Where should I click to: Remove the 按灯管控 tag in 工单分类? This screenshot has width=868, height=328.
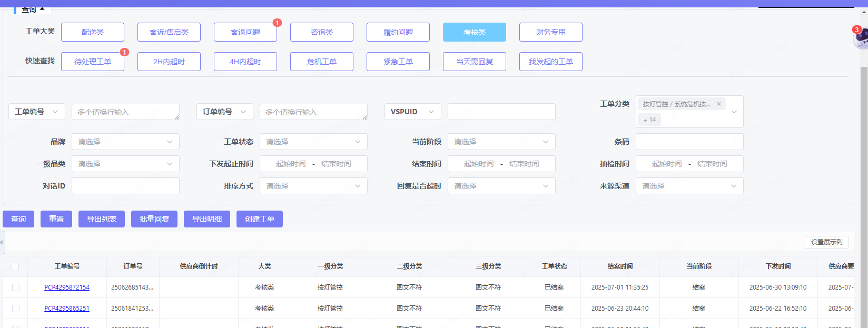(718, 104)
